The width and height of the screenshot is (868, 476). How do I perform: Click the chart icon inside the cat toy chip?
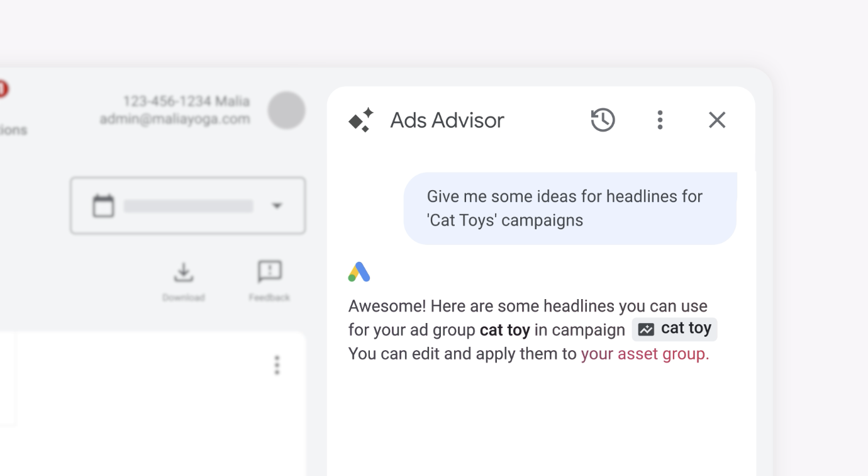(645, 329)
